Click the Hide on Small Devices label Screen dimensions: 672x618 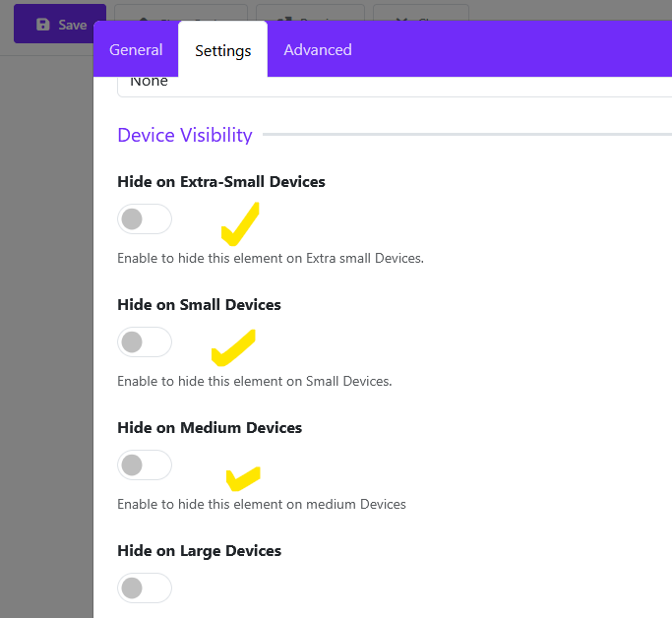click(199, 305)
